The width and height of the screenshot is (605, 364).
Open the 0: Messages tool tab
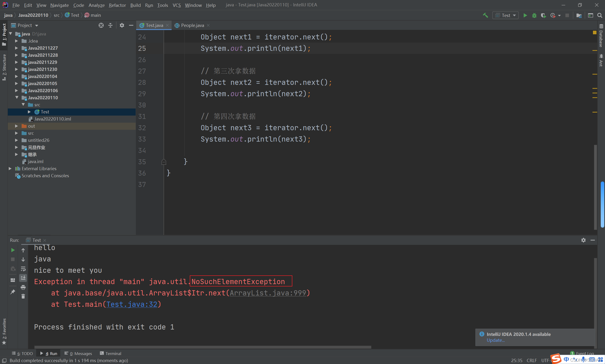[x=78, y=353]
